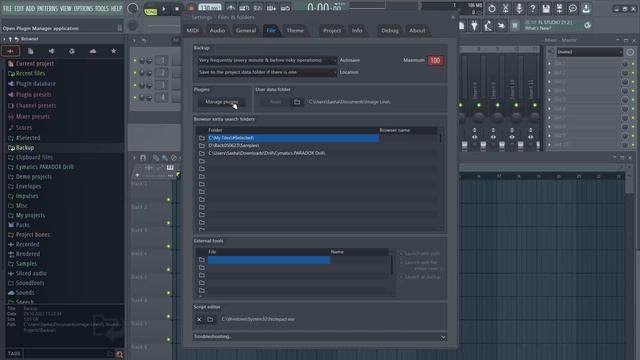The width and height of the screenshot is (640, 360).
Task: Click the user data folder Reset button
Action: pyautogui.click(x=275, y=102)
